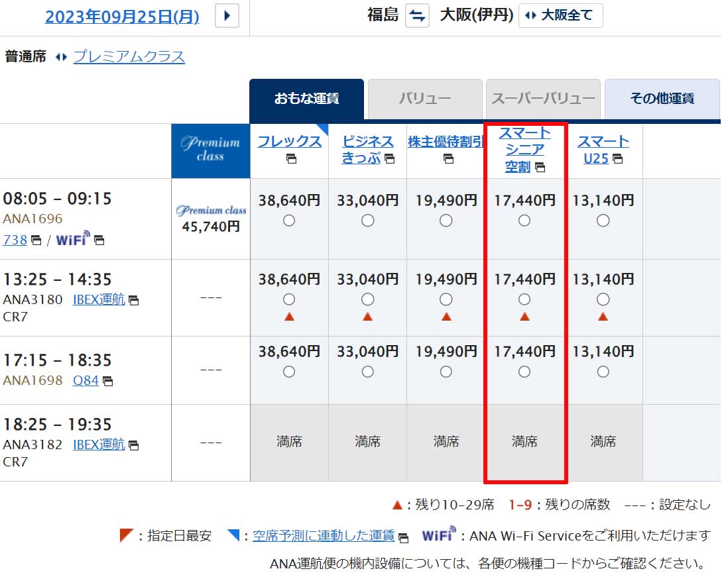Select 19,490円 株主優待割引 on ANA3180
The width and height of the screenshot is (728, 577).
coord(446,299)
